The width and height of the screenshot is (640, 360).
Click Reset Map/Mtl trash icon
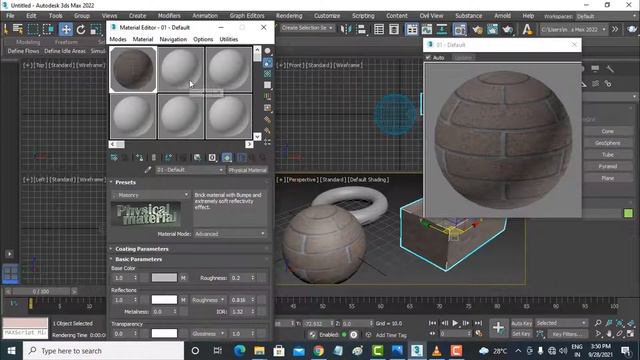tap(154, 158)
